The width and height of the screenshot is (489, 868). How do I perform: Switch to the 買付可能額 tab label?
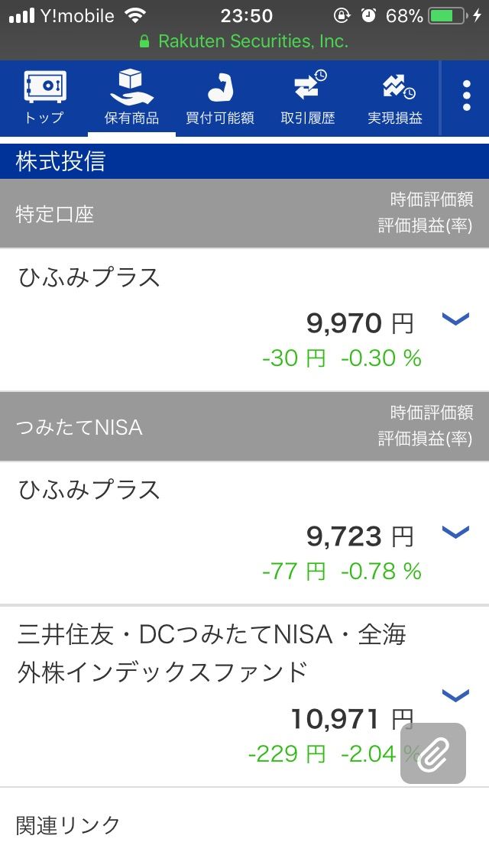point(220,118)
